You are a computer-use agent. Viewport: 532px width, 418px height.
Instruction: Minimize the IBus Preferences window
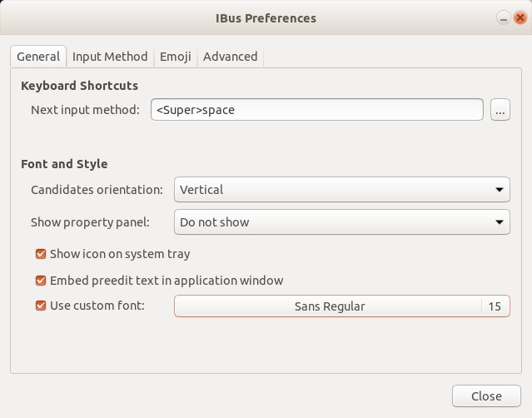(503, 17)
